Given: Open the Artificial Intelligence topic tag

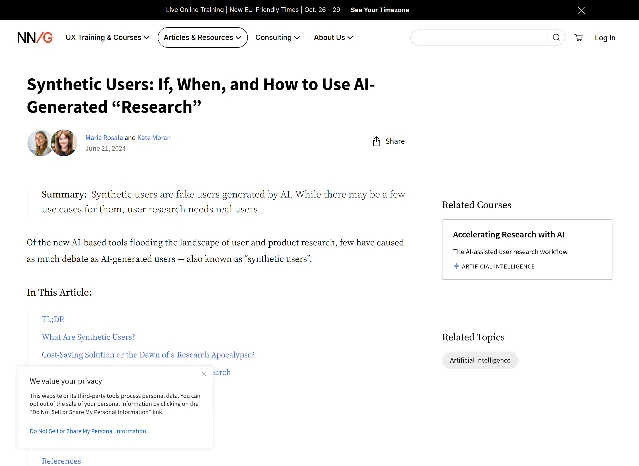Looking at the screenshot, I should (480, 360).
